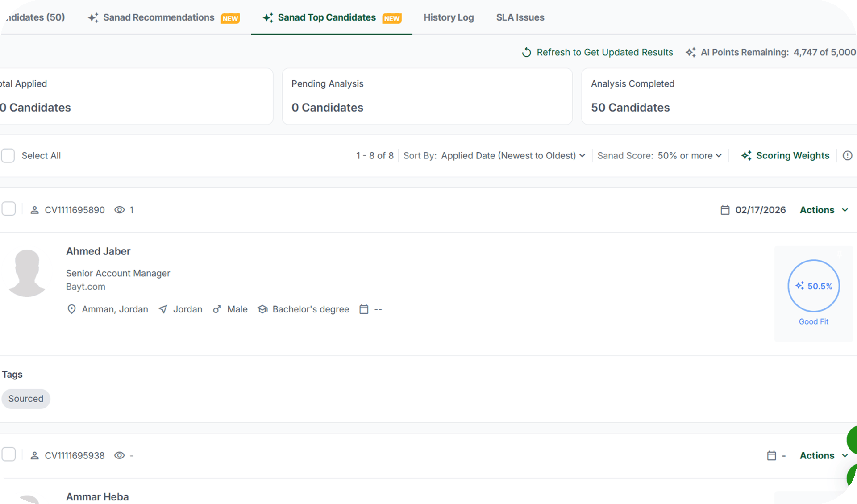The image size is (857, 504).
Task: Click the graduation cap icon by Bachelor's degree
Action: (262, 309)
